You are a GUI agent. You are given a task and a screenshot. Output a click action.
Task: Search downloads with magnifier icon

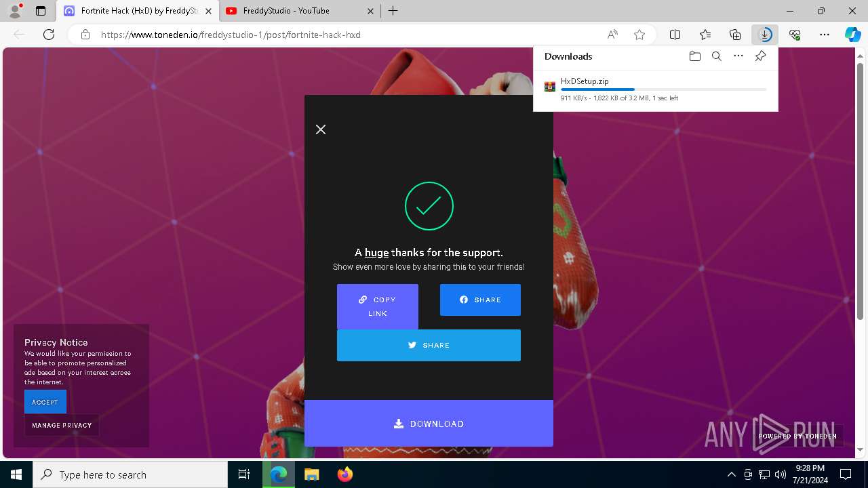tap(716, 56)
